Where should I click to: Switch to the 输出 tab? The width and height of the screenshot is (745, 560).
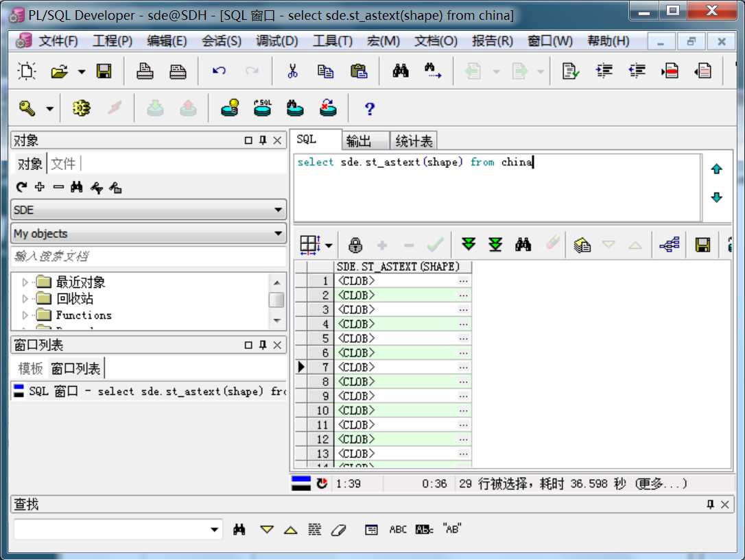(364, 141)
